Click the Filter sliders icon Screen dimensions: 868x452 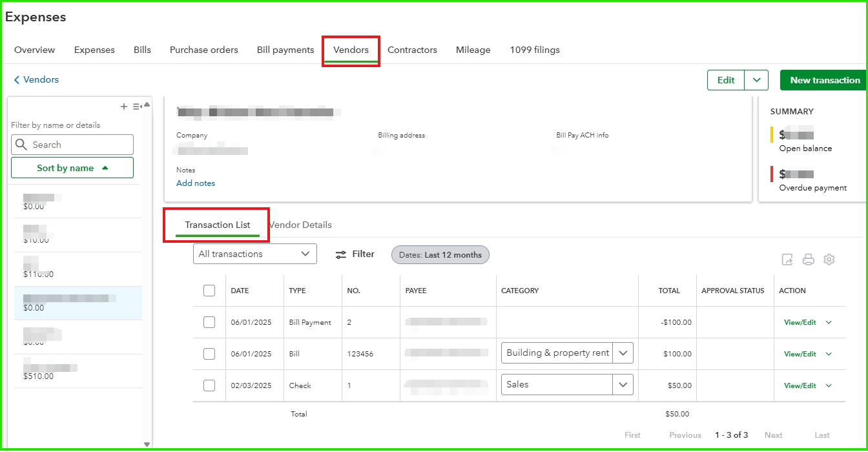[x=341, y=254]
